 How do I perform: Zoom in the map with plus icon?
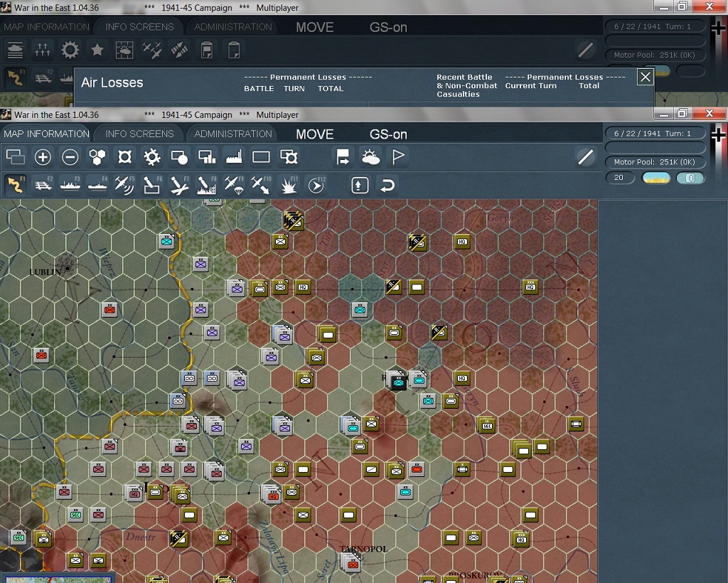tap(43, 157)
